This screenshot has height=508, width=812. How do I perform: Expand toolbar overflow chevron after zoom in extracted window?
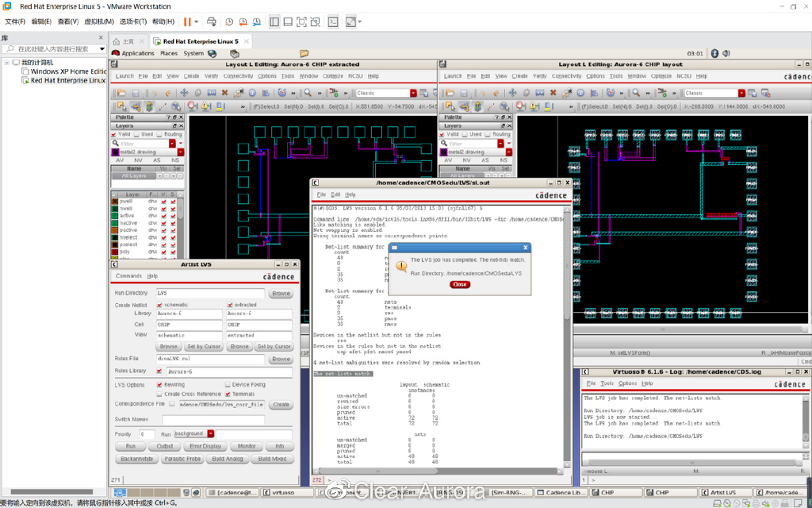(319, 94)
